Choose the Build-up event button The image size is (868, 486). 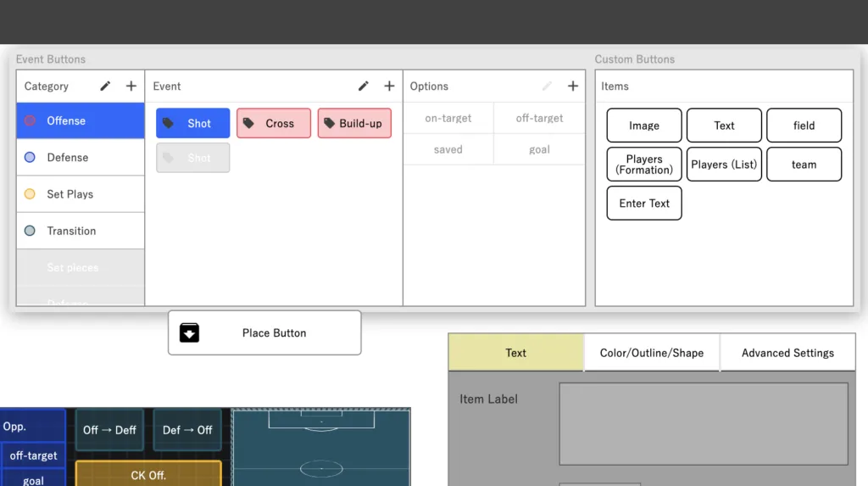pyautogui.click(x=354, y=123)
